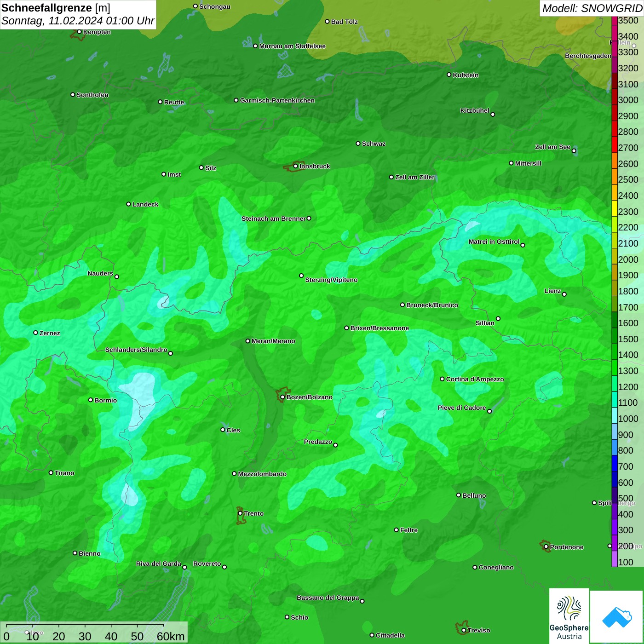Select the "Cortina d'Ampezzo" town label
The height and width of the screenshot is (644, 644).
(475, 379)
